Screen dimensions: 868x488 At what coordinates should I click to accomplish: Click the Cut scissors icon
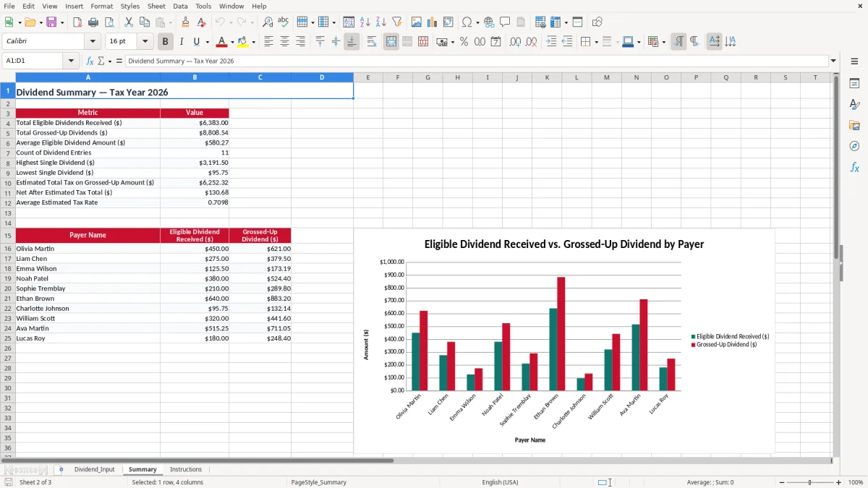128,22
